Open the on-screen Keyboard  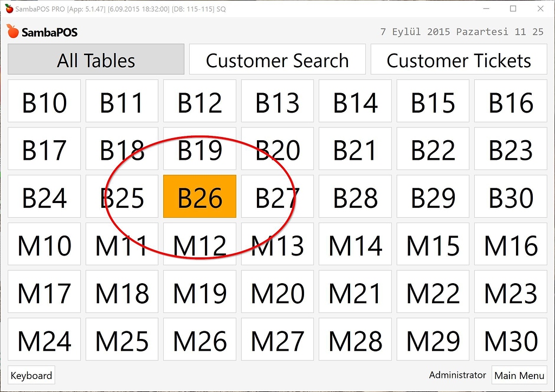coord(31,375)
